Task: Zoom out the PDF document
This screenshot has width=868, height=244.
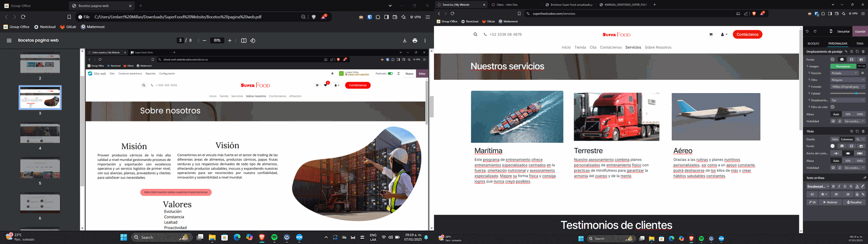Action: [x=204, y=40]
